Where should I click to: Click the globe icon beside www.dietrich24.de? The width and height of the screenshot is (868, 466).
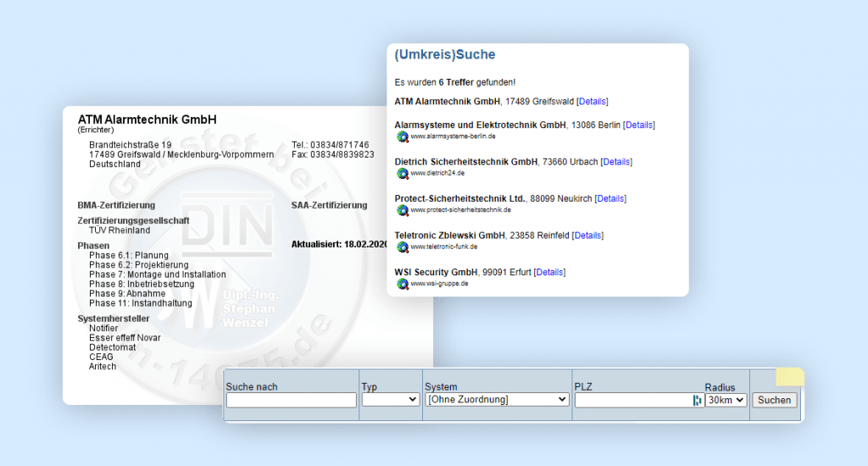click(x=403, y=173)
